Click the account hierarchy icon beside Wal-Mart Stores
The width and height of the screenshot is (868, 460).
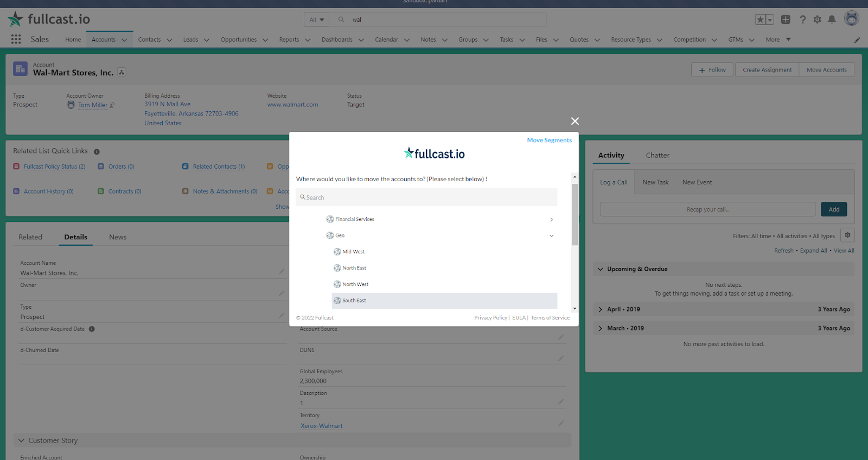point(122,72)
